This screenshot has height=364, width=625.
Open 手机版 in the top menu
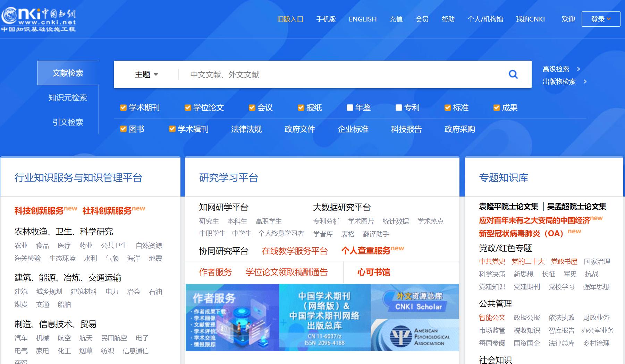[x=326, y=19]
